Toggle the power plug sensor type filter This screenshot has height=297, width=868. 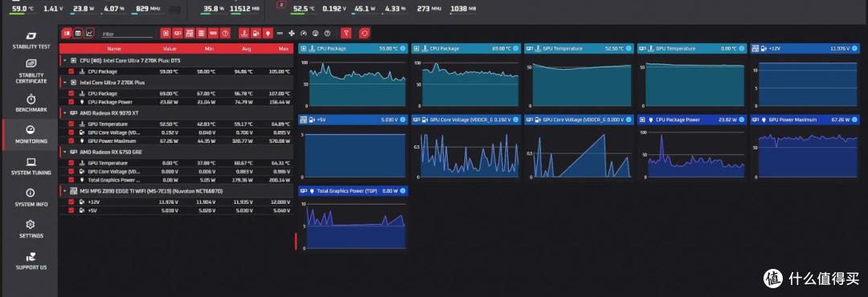coord(268,33)
